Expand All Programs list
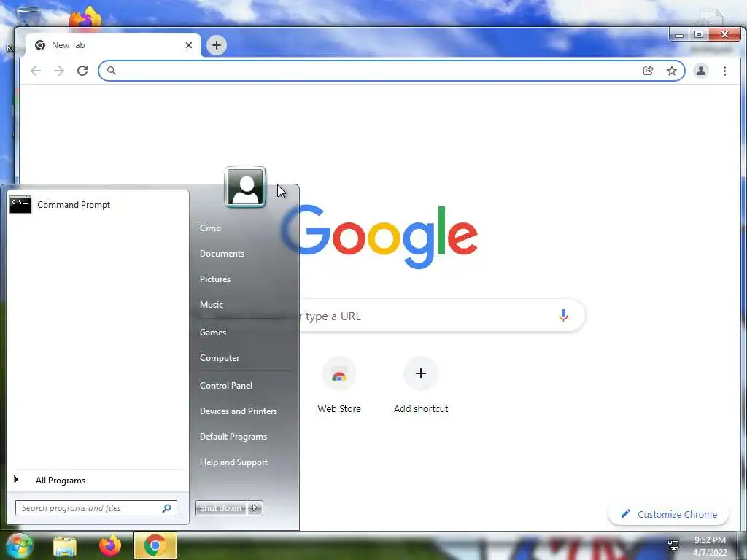 point(98,481)
